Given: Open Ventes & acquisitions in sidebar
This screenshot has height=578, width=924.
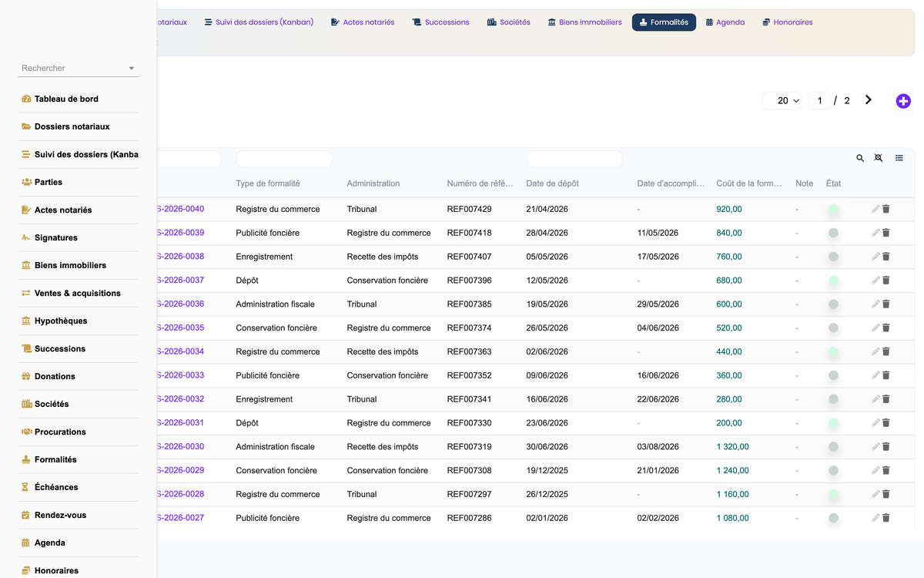Looking at the screenshot, I should point(79,293).
